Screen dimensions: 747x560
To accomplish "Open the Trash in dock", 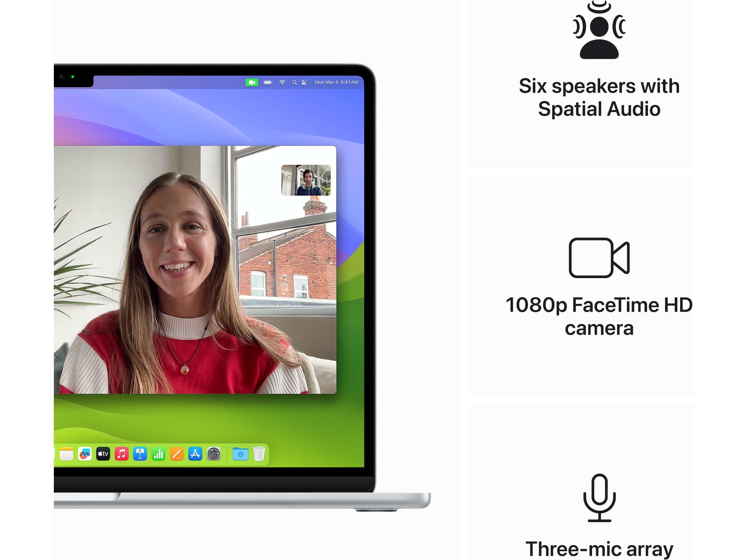I will coord(259,454).
